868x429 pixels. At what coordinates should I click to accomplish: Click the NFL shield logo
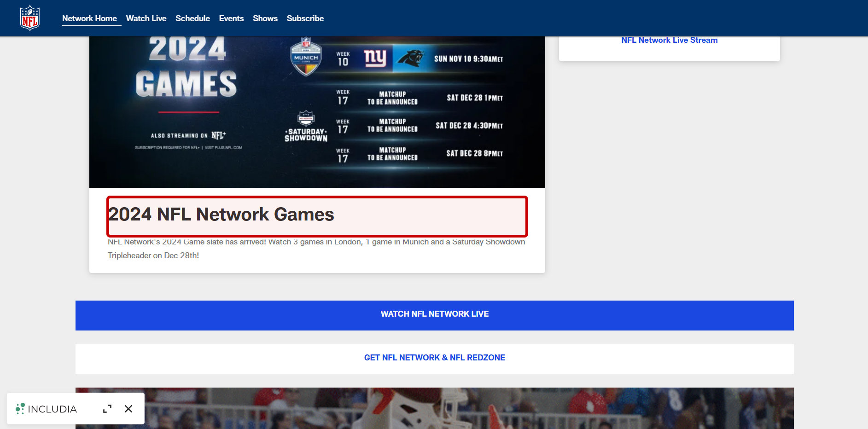30,18
